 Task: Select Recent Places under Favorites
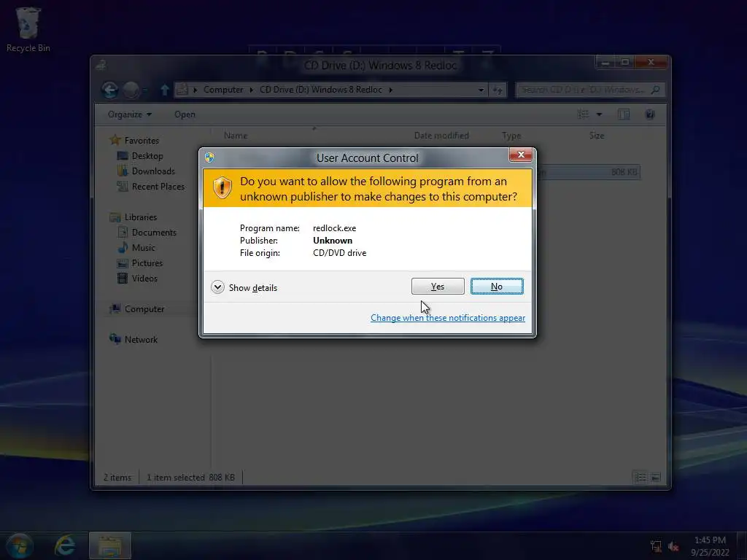[158, 186]
